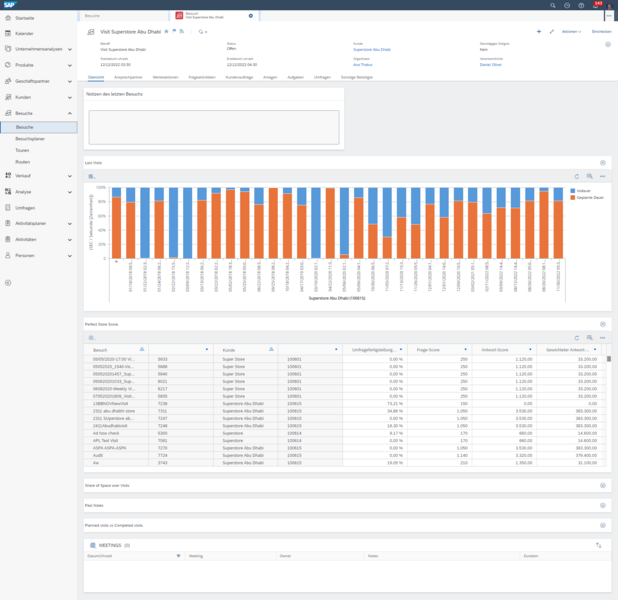Toggle the Istdauer blue legend entry
Image resolution: width=618 pixels, height=600 pixels.
(581, 191)
